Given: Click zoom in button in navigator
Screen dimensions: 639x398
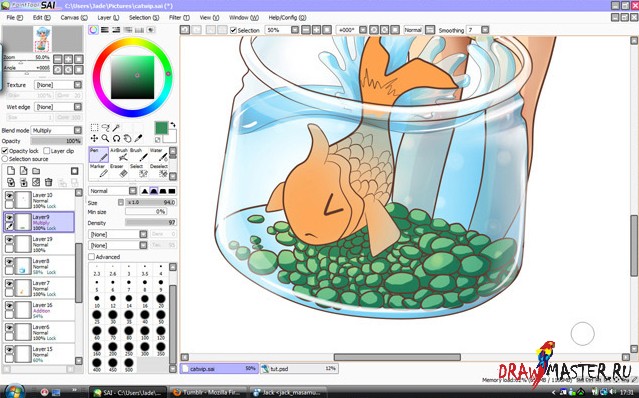Looking at the screenshot, I should (x=68, y=59).
